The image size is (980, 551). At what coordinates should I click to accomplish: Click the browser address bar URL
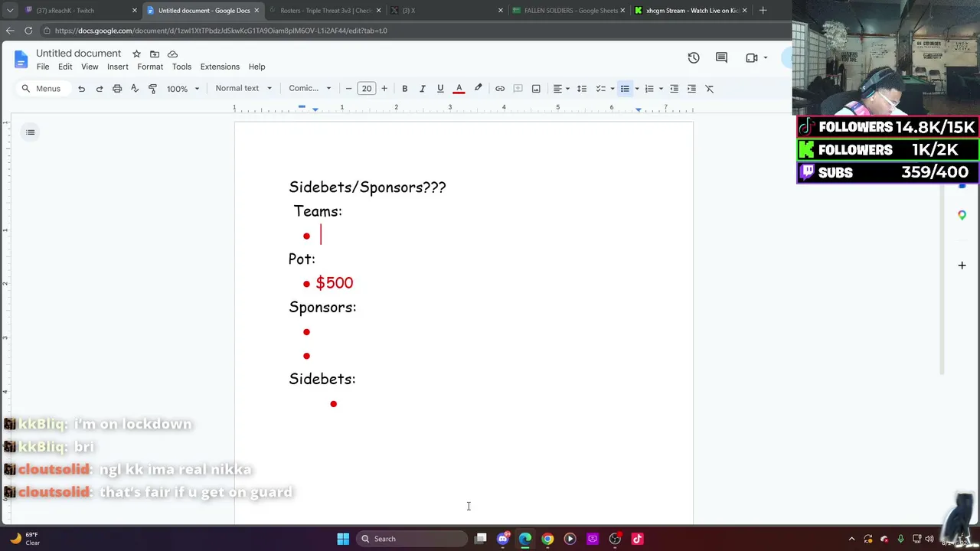coord(221,31)
